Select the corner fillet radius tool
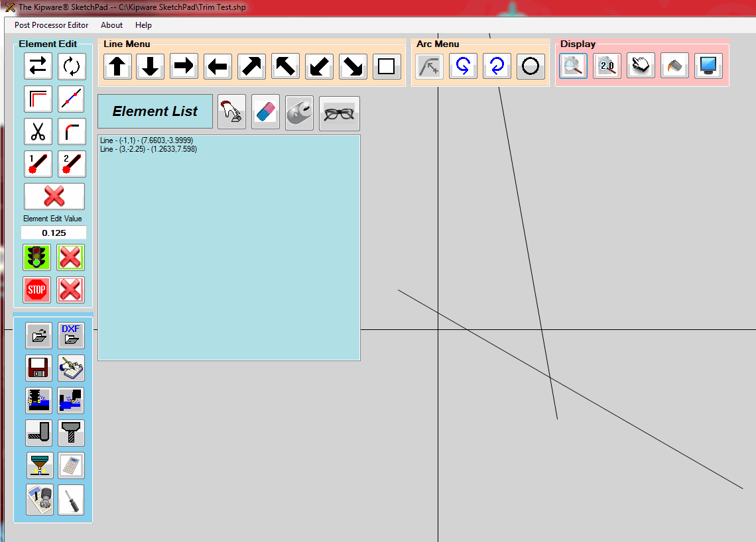The height and width of the screenshot is (542, 756). coord(72,131)
